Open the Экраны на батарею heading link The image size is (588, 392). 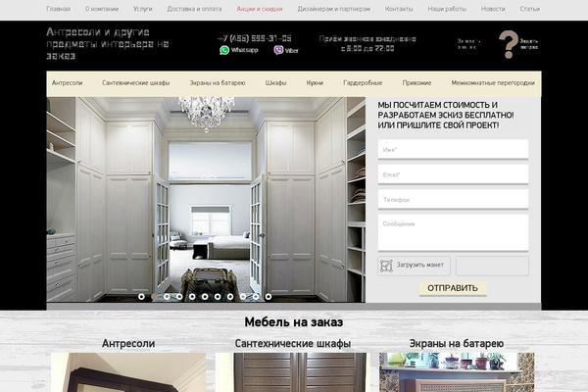[x=457, y=343]
